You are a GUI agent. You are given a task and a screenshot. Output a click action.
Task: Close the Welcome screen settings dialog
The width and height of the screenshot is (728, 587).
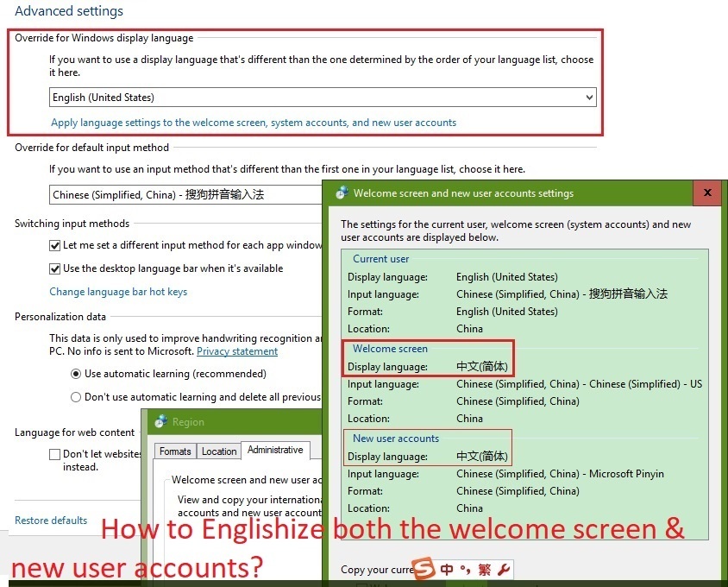pyautogui.click(x=707, y=193)
